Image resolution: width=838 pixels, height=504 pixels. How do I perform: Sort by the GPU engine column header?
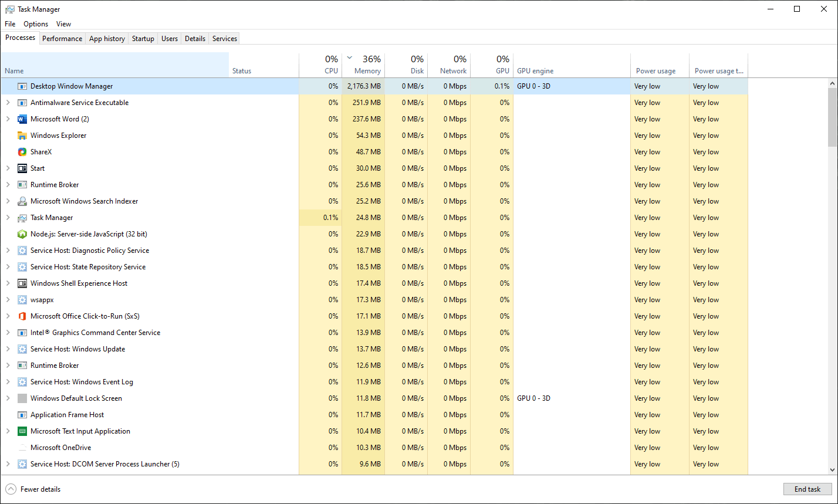click(572, 65)
